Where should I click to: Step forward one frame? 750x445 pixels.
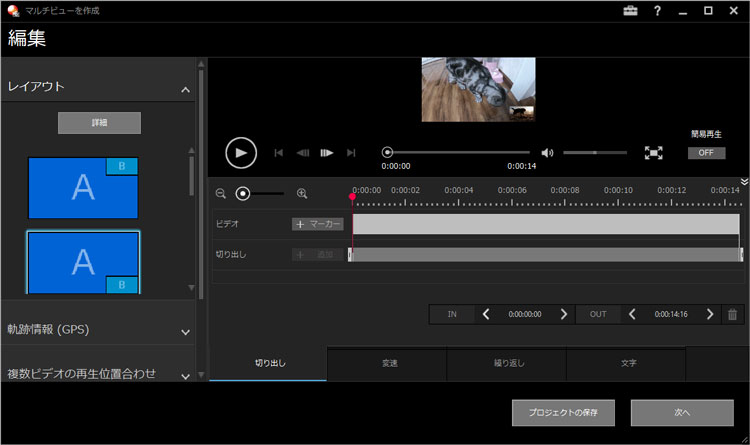point(326,153)
